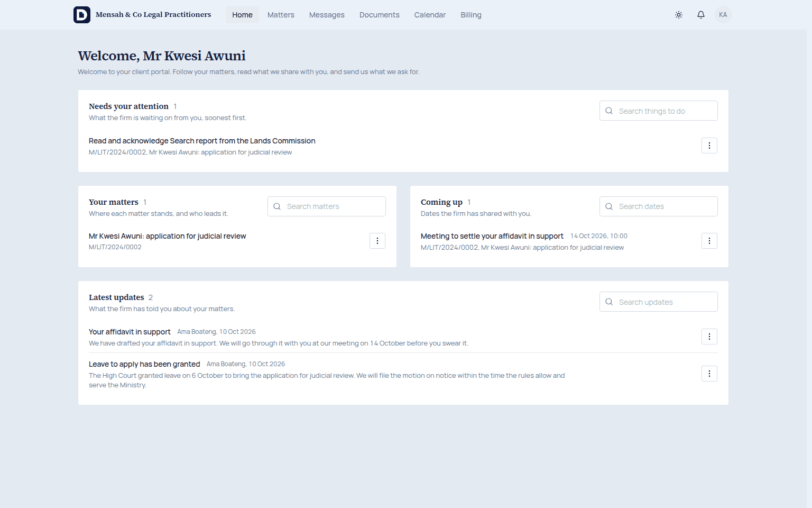The height and width of the screenshot is (508, 812).
Task: Open Read and acknowledge Search report task
Action: click(202, 141)
